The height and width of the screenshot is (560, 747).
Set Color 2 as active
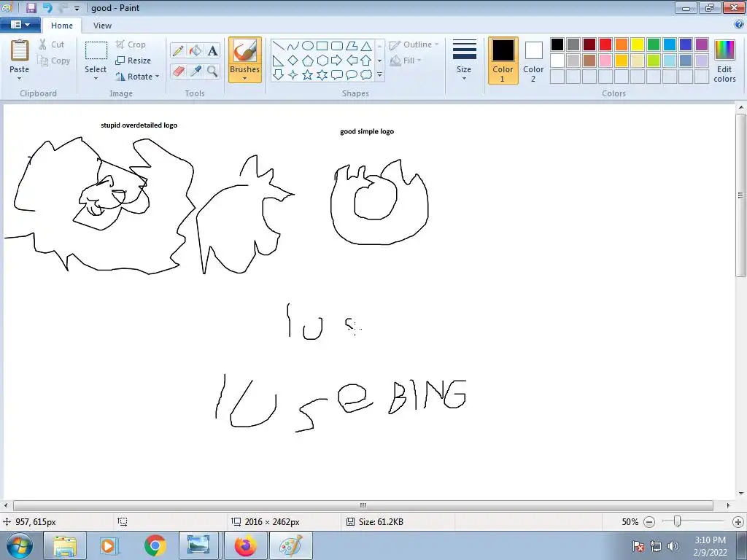533,61
